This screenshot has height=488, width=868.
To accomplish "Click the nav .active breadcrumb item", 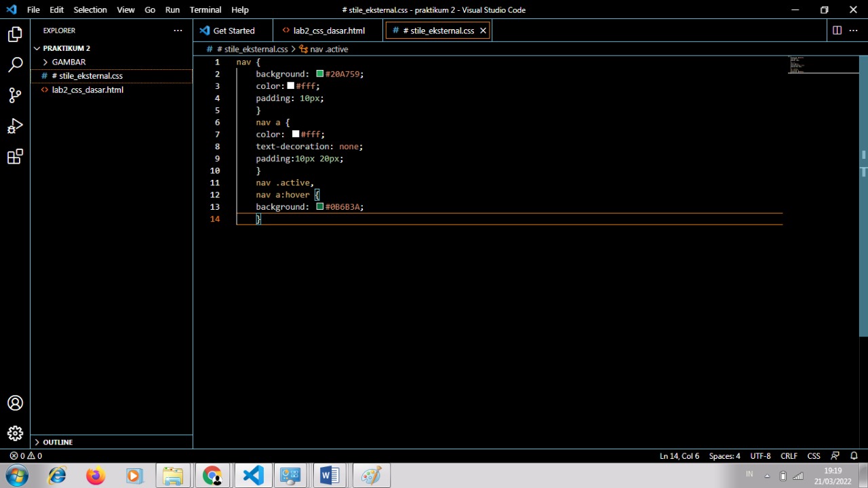I will click(329, 49).
